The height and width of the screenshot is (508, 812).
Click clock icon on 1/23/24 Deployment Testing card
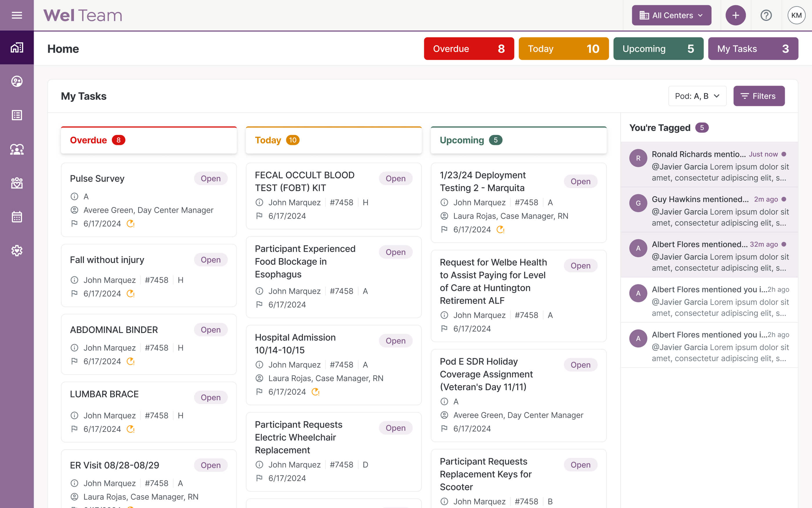(x=500, y=230)
